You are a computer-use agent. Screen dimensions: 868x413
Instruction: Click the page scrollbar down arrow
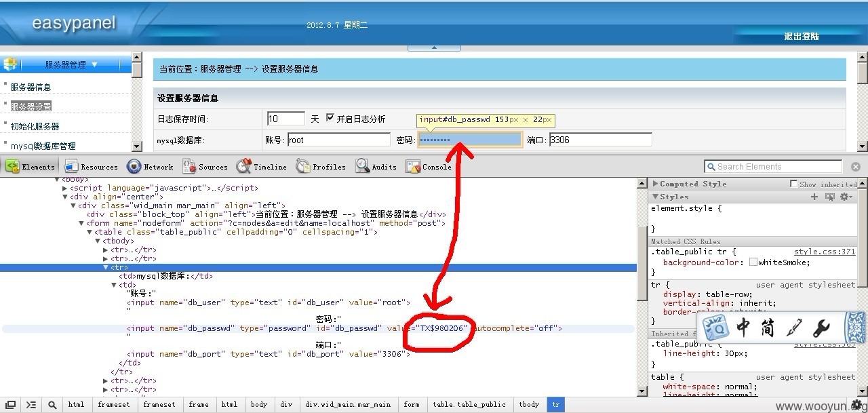tap(862, 146)
